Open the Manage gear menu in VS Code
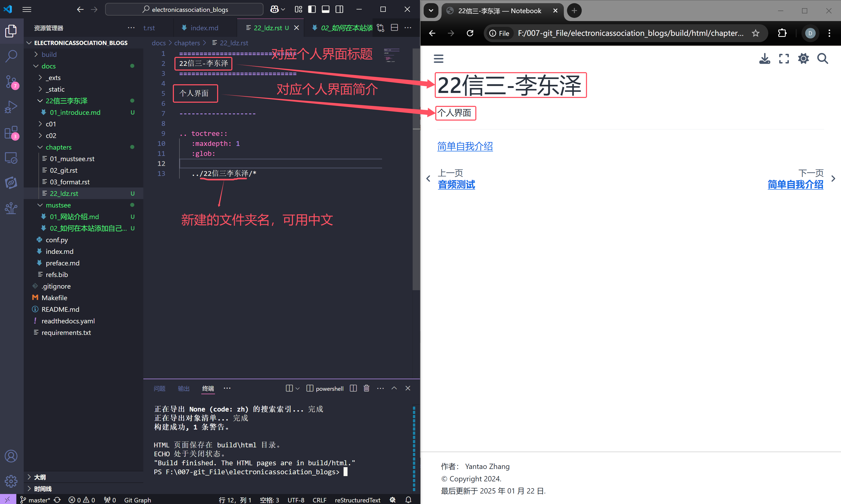Screen dimensions: 841x504 tap(11, 481)
